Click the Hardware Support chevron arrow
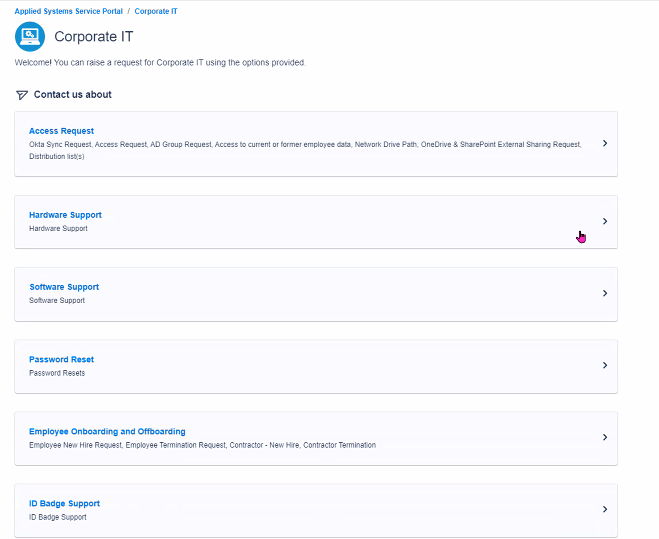This screenshot has height=539, width=659. coord(605,221)
